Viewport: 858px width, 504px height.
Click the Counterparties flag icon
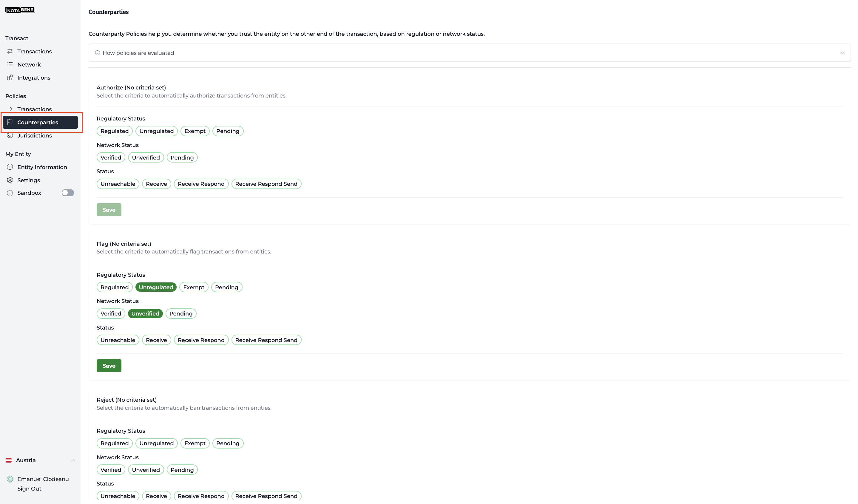point(10,122)
